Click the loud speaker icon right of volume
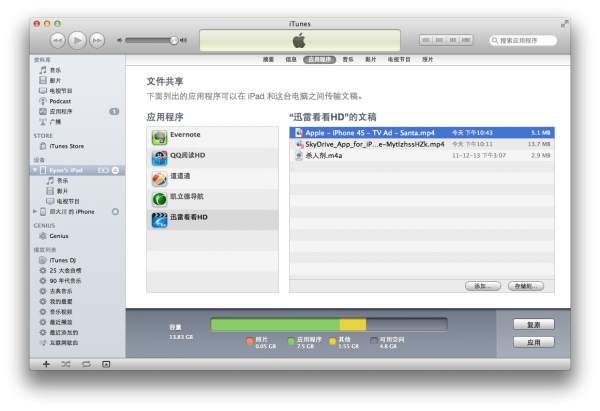The width and height of the screenshot is (600, 411). point(184,40)
